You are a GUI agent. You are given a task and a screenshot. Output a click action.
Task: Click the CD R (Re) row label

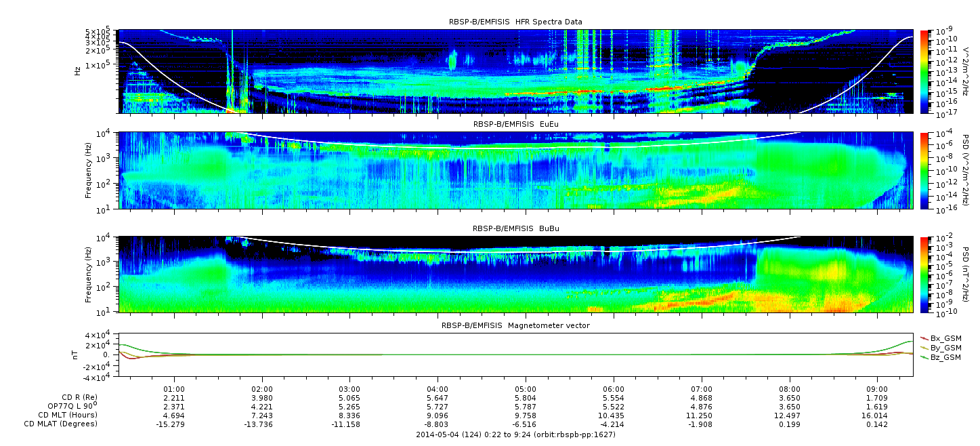[79, 397]
